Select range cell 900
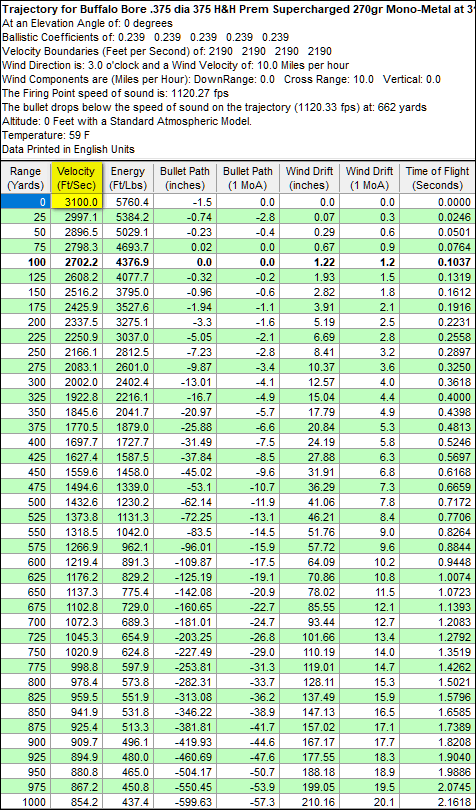Screen dimensions: 476x810 click(25, 741)
